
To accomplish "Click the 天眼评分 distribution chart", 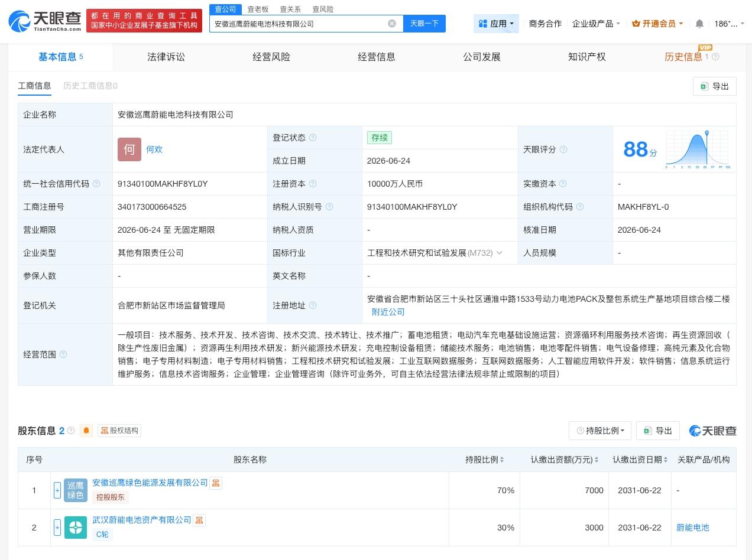I will pos(698,149).
